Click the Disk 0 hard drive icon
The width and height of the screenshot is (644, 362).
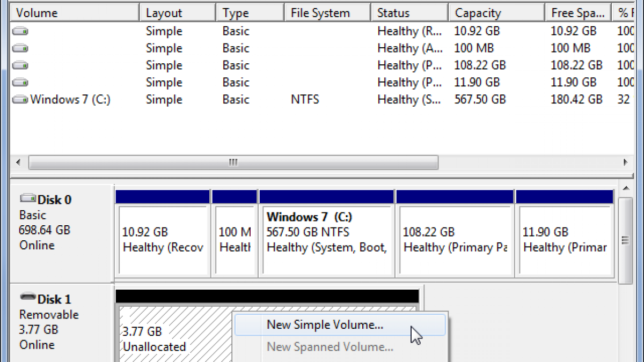click(x=27, y=199)
